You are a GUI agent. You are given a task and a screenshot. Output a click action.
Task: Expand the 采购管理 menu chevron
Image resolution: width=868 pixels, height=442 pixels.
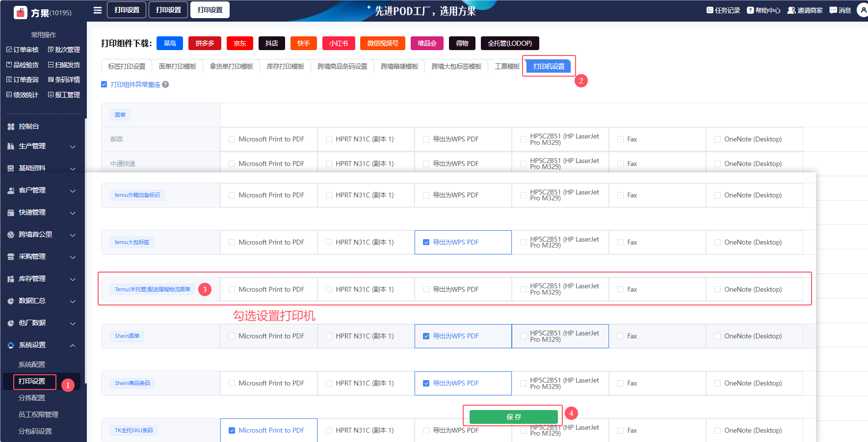(x=73, y=257)
